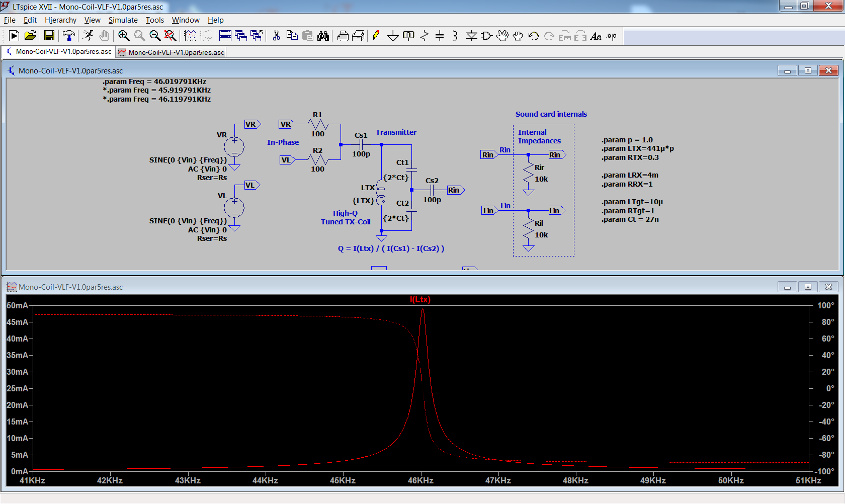Select the ground symbol tool
The height and width of the screenshot is (504, 845).
[393, 36]
